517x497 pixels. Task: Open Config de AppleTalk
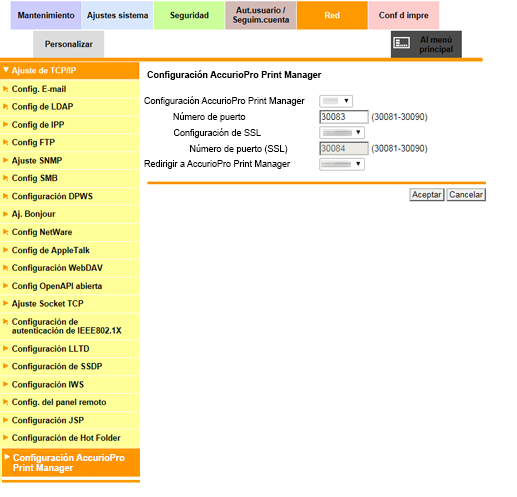coord(70,250)
